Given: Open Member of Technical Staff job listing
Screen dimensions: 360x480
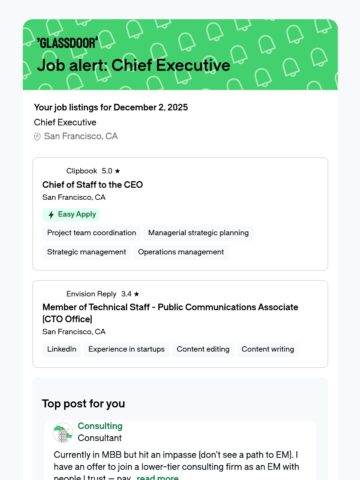Looking at the screenshot, I should (170, 313).
